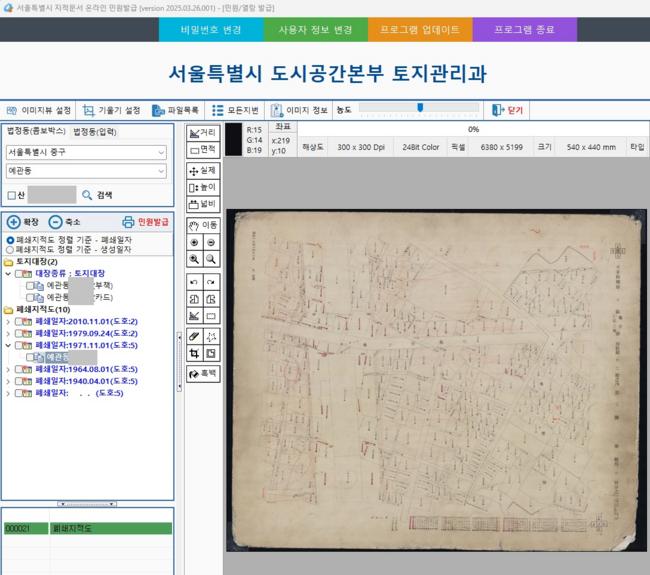Select the 거리 distance measuring tool
Image resolution: width=650 pixels, height=575 pixels.
click(202, 132)
